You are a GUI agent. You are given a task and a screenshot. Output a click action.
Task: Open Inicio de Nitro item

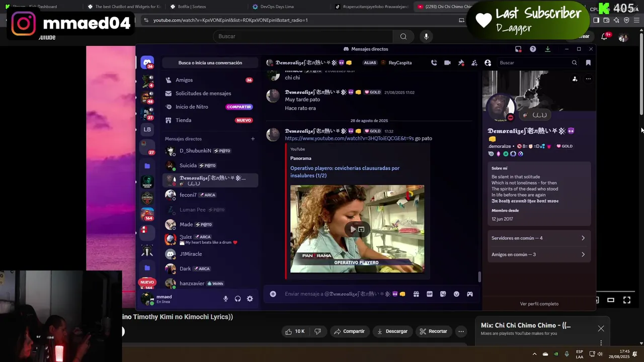[x=210, y=107]
